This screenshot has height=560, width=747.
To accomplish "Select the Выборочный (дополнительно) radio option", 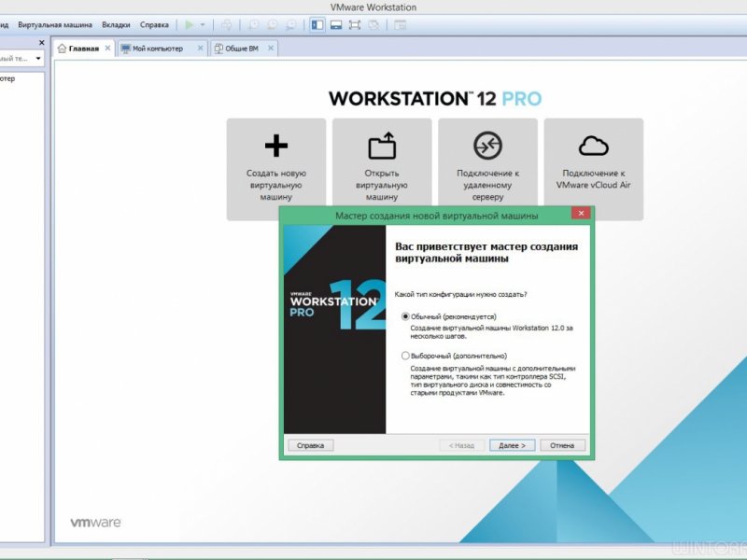I will 405,356.
